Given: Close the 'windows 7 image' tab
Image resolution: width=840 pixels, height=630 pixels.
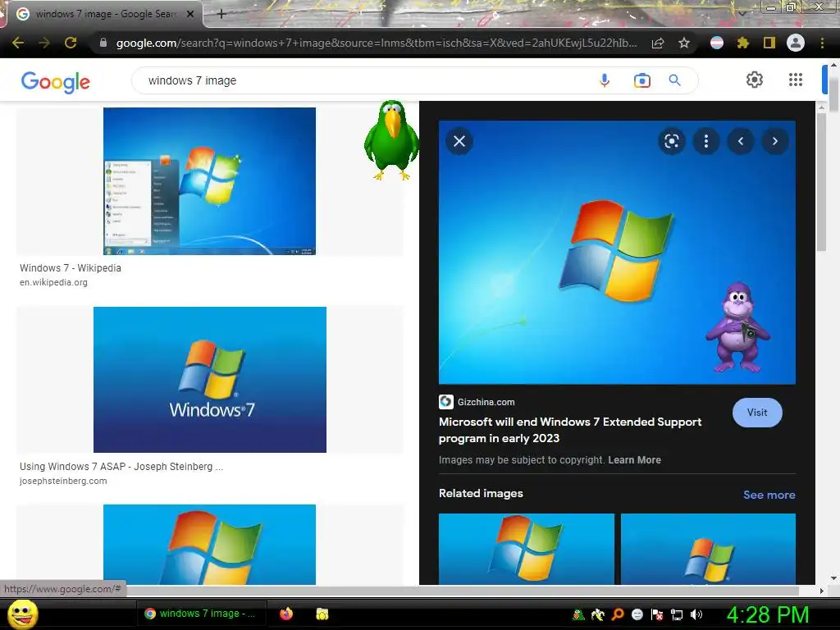Looking at the screenshot, I should (x=190, y=14).
